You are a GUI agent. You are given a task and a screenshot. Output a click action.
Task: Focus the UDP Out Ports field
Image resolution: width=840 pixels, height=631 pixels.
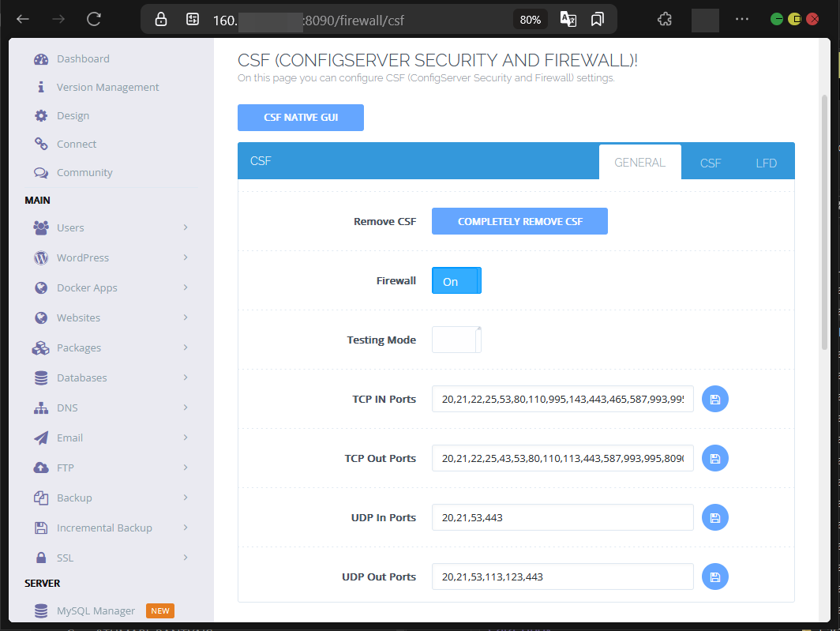(x=562, y=577)
